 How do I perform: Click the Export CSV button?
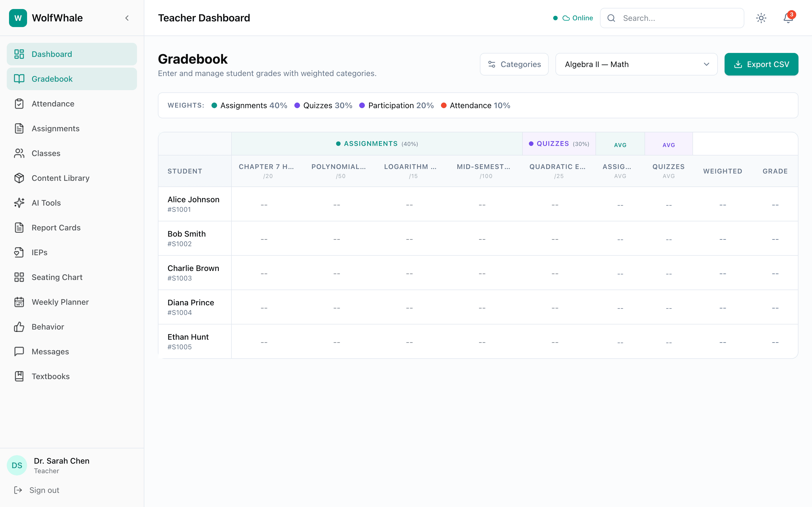tap(761, 64)
